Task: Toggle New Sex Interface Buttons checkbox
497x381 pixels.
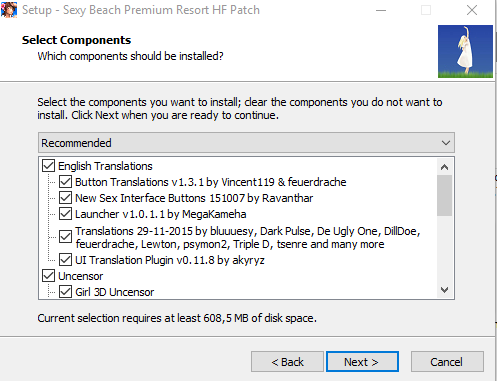Action: pyautogui.click(x=65, y=198)
